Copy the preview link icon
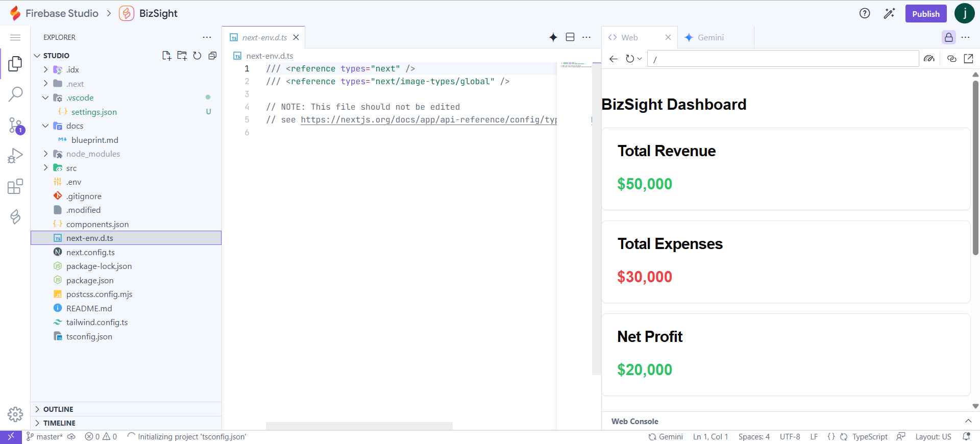The image size is (980, 444). pyautogui.click(x=951, y=59)
